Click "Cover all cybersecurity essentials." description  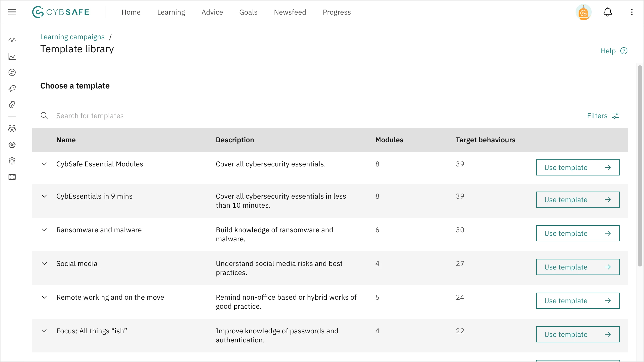(271, 164)
